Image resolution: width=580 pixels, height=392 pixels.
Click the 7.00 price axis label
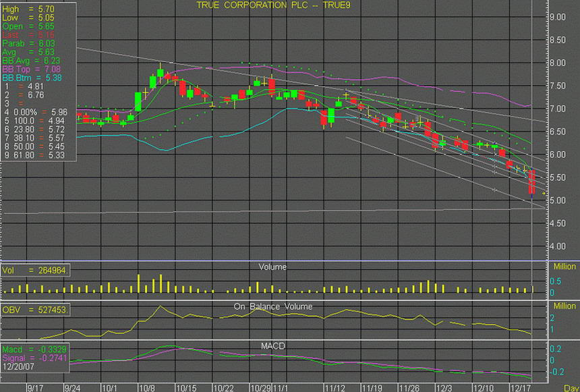pos(558,109)
